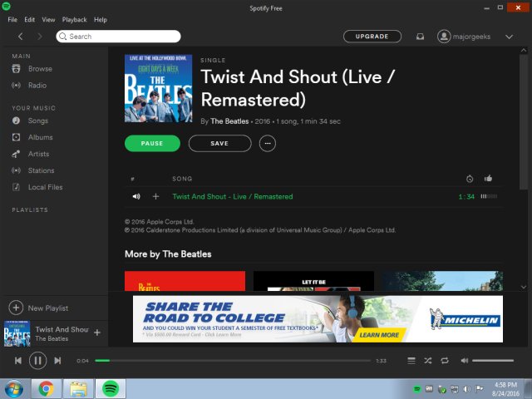Click the Beatles album cover art
The width and height of the screenshot is (532, 399).
pyautogui.click(x=159, y=88)
